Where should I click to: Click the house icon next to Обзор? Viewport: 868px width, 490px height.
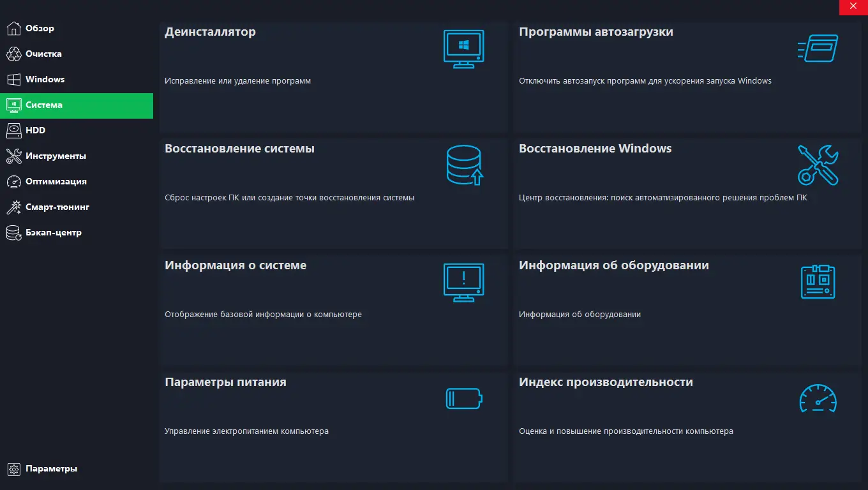13,29
